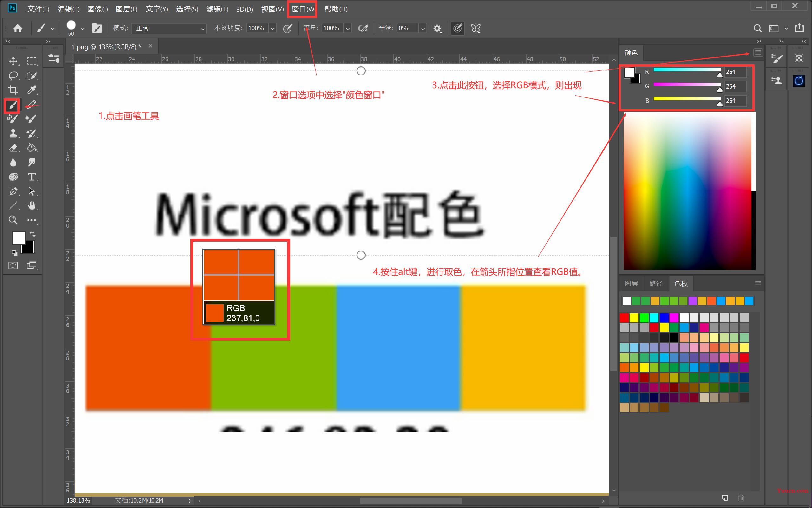The image size is (812, 508).
Task: Open the 滤镜(T) menu
Action: coord(217,9)
